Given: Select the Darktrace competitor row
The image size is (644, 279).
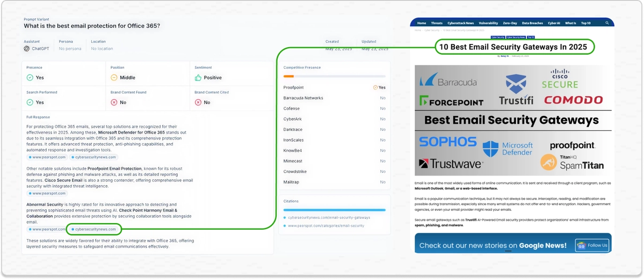Looking at the screenshot, I should point(334,130).
